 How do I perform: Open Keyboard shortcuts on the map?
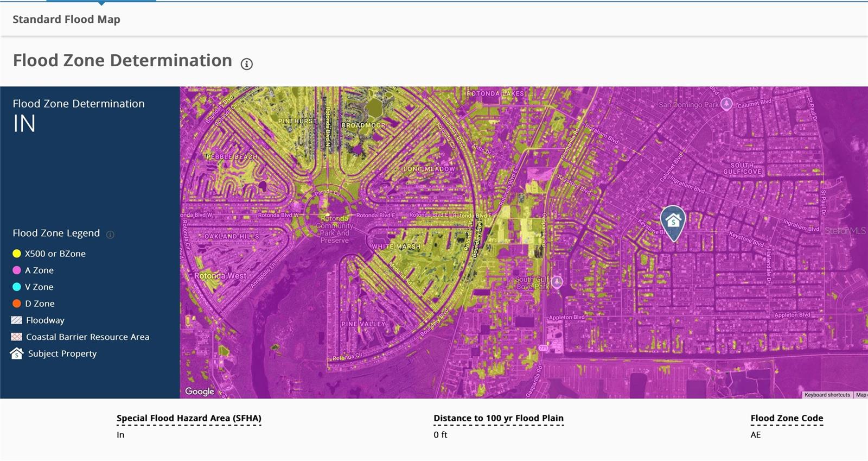click(827, 395)
